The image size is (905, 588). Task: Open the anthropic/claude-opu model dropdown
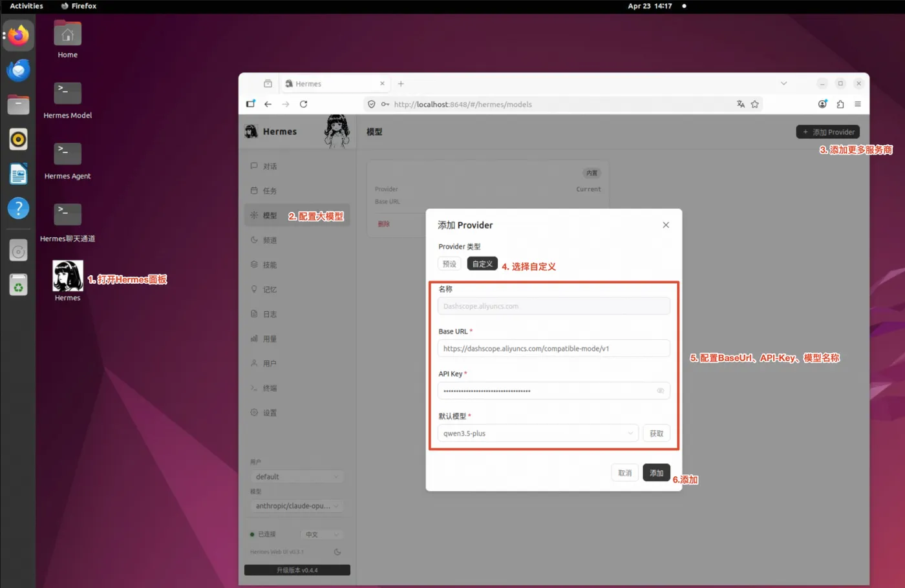pyautogui.click(x=297, y=506)
